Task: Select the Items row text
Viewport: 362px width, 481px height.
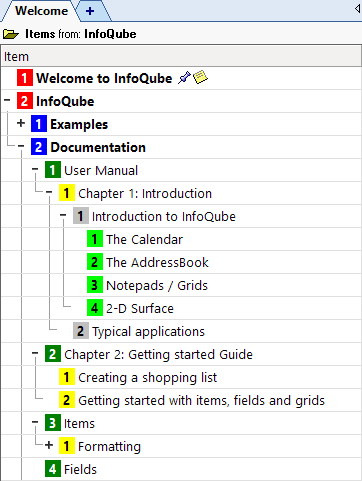Action: click(79, 423)
